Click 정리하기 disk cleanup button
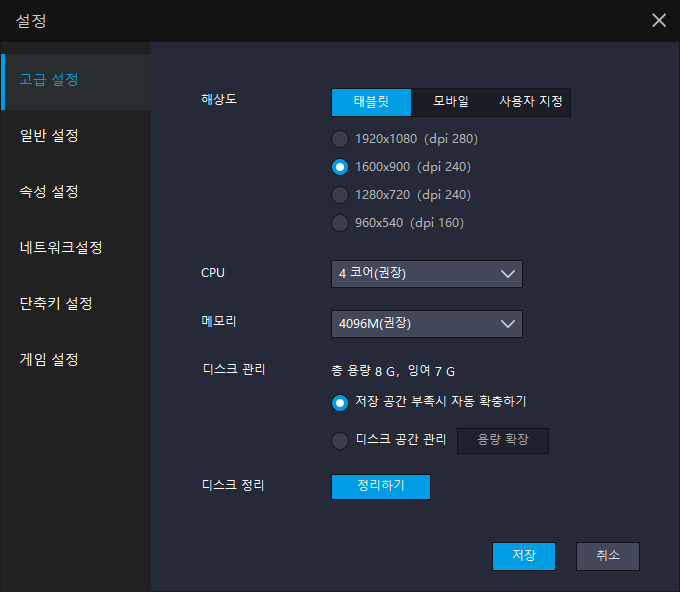Screen dimensions: 680x592 (x=381, y=487)
